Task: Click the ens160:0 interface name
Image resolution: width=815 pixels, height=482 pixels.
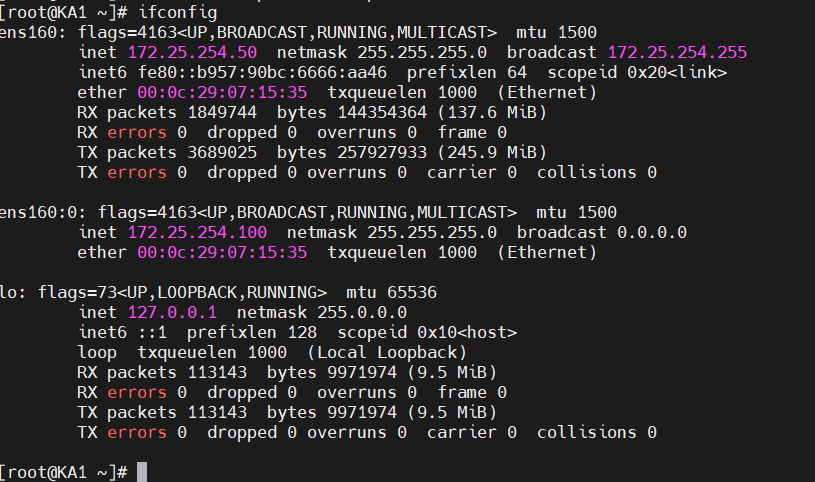Action: [x=42, y=212]
